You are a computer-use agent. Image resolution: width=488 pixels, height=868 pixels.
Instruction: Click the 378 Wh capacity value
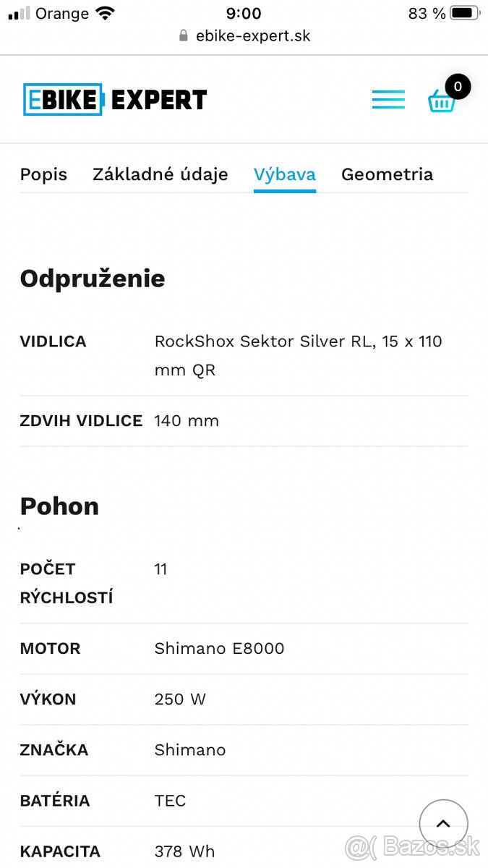coord(184,851)
